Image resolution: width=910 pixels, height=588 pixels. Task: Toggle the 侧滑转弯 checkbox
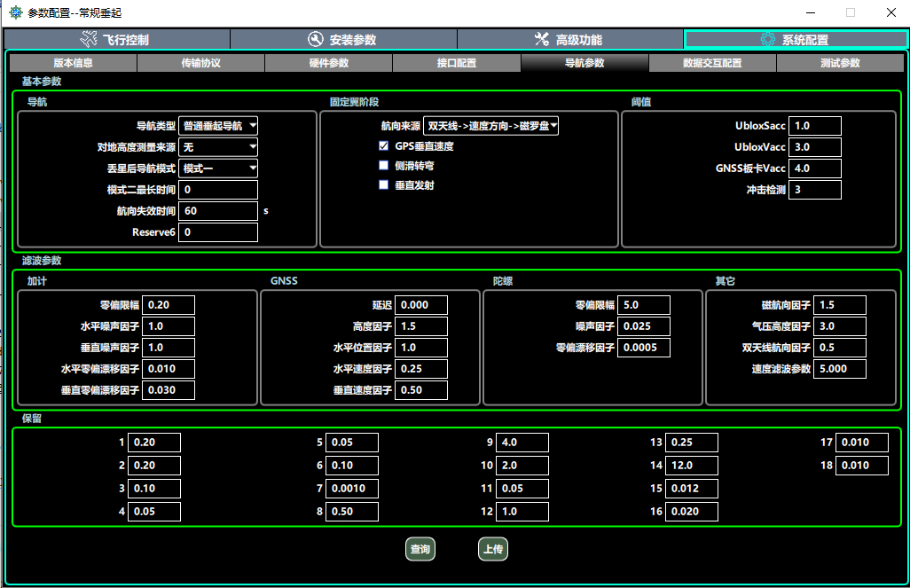point(384,166)
